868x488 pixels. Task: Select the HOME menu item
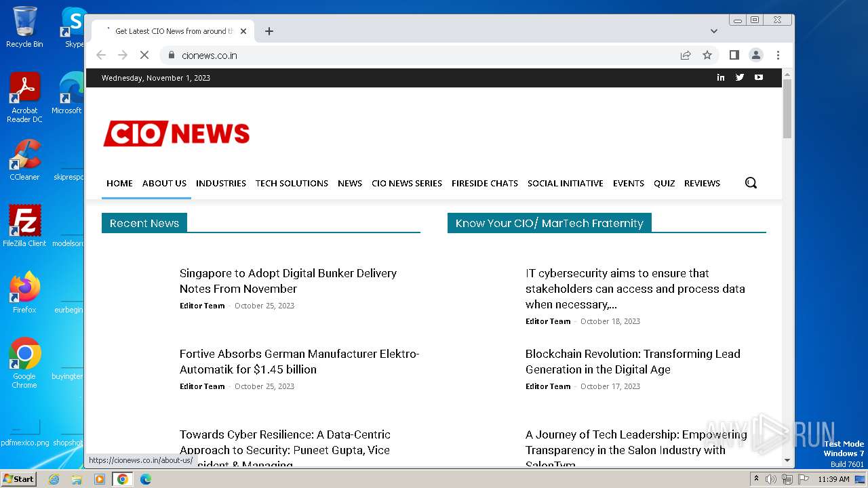(x=119, y=183)
